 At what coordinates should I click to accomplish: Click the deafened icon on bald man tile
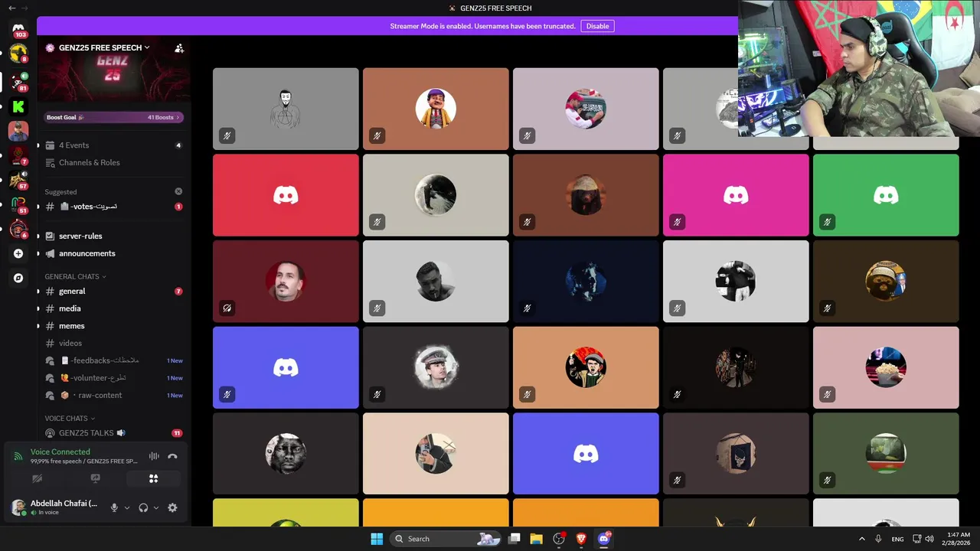(227, 308)
